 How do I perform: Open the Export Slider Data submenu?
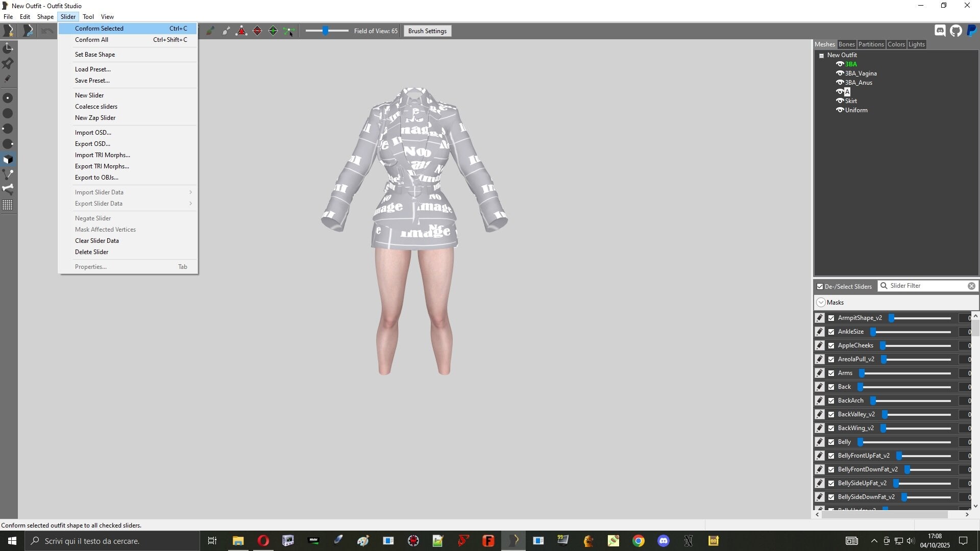[x=128, y=204]
